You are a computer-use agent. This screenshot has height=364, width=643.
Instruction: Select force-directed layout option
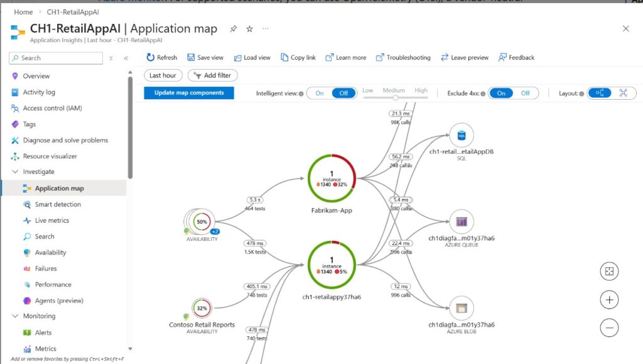click(x=624, y=93)
